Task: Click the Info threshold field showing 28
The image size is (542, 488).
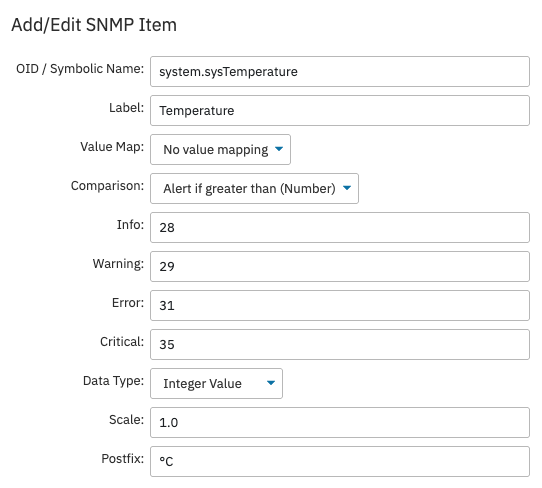Action: [340, 227]
